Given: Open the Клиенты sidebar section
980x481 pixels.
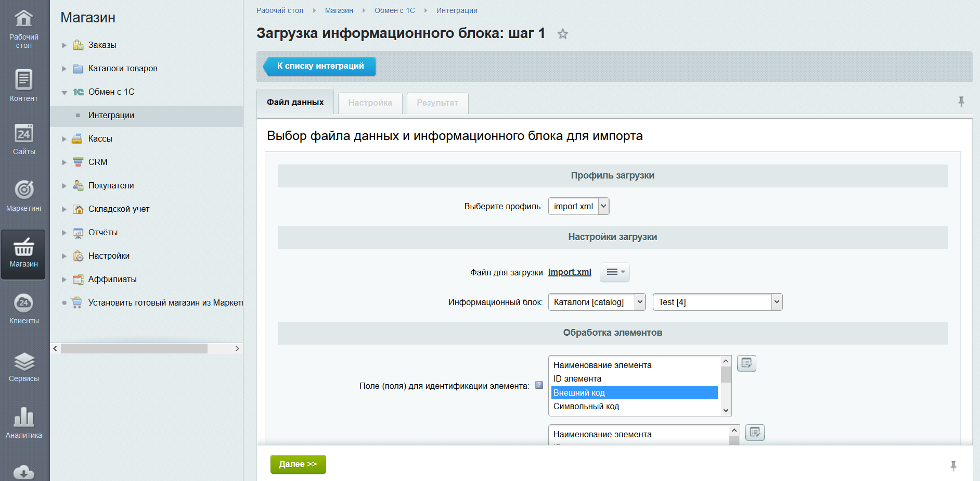Looking at the screenshot, I should 24,309.
